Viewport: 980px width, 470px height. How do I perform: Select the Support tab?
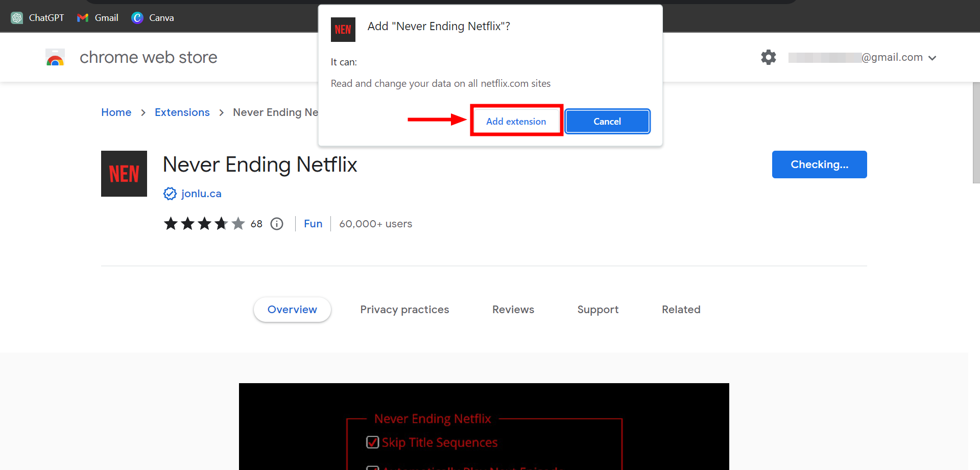click(597, 309)
